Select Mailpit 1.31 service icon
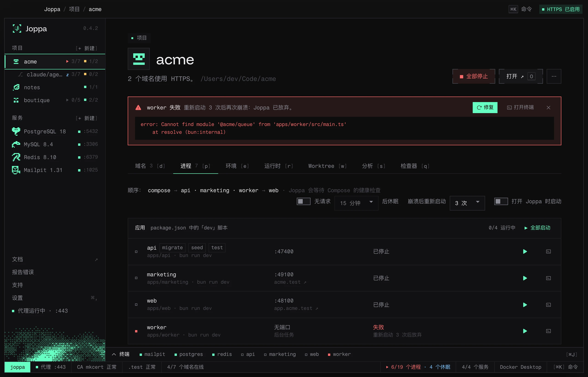588x377 pixels. [16, 170]
